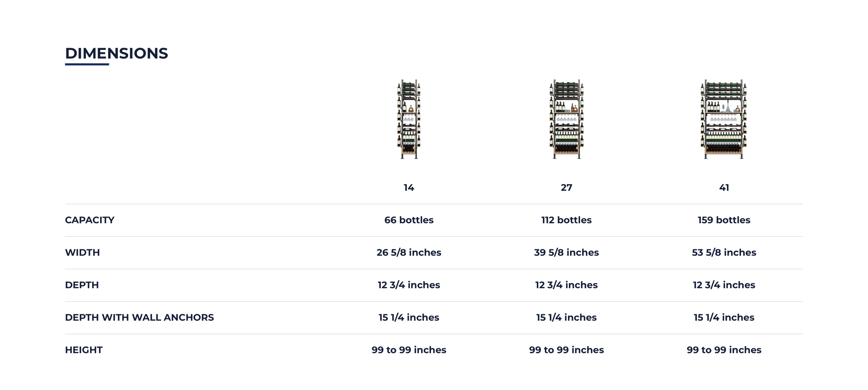Click the 27 model wine rack image

point(567,119)
